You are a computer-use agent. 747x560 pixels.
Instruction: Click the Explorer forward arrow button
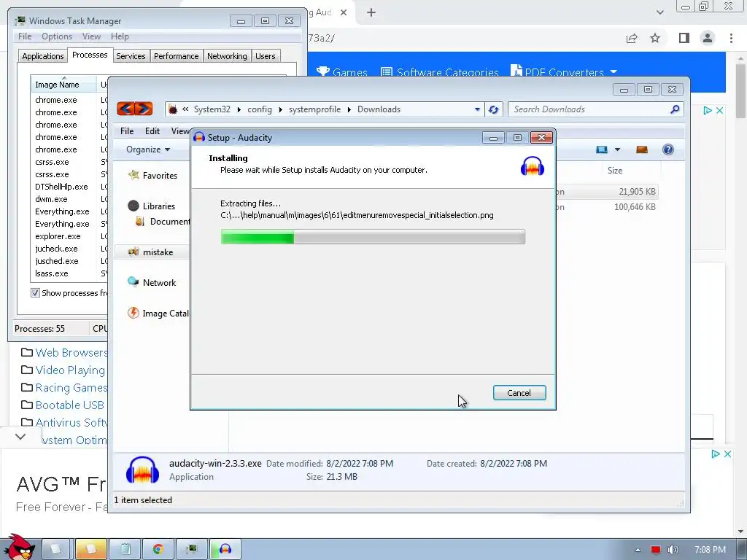pos(144,109)
